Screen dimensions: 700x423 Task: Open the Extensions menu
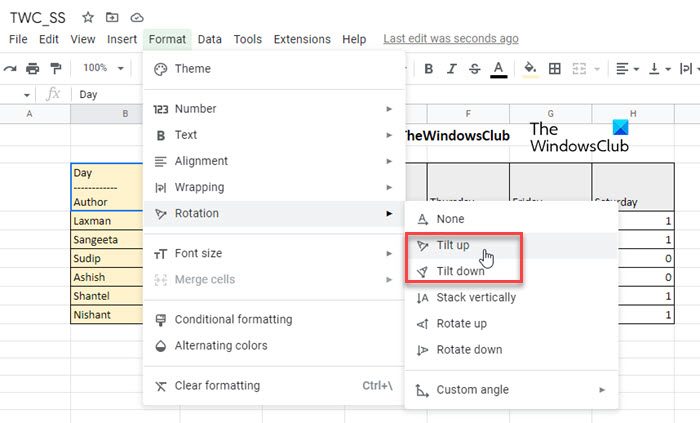(301, 39)
